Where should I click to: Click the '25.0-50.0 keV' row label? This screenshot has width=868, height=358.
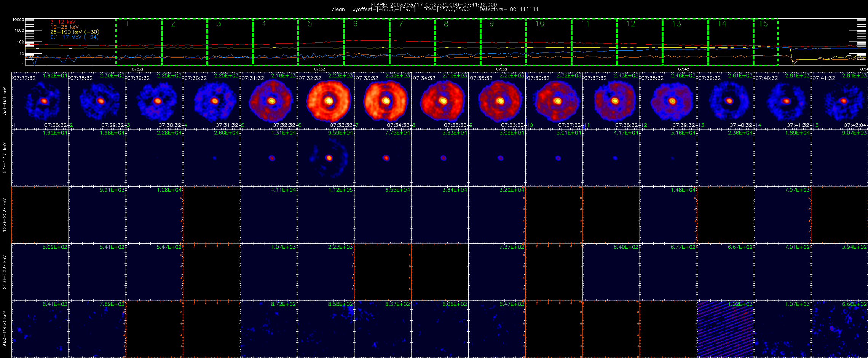[x=5, y=272]
